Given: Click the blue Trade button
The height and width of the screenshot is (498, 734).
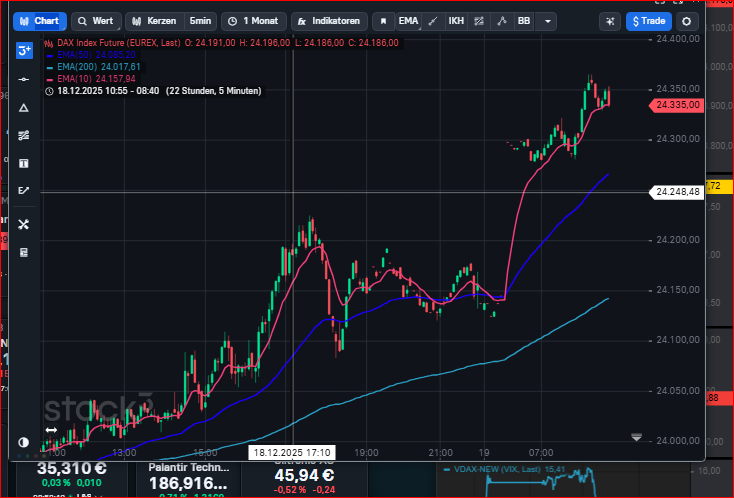Looking at the screenshot, I should pos(650,21).
